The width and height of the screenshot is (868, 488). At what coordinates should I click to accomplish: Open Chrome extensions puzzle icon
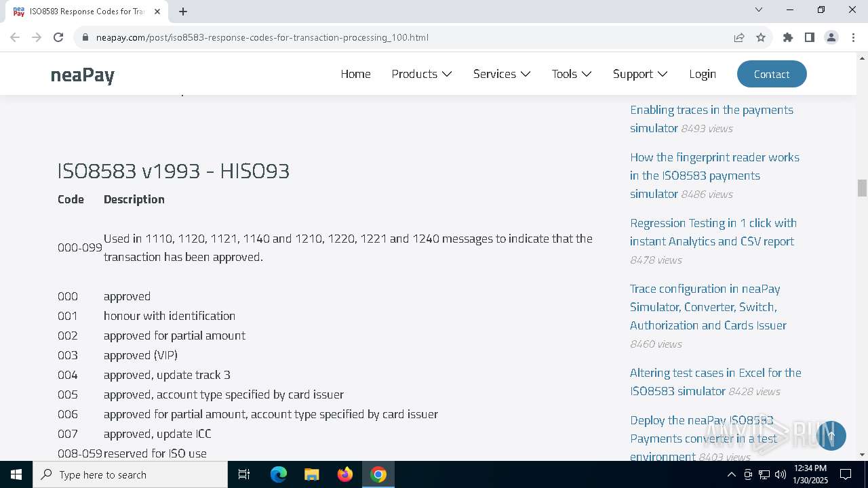click(788, 37)
